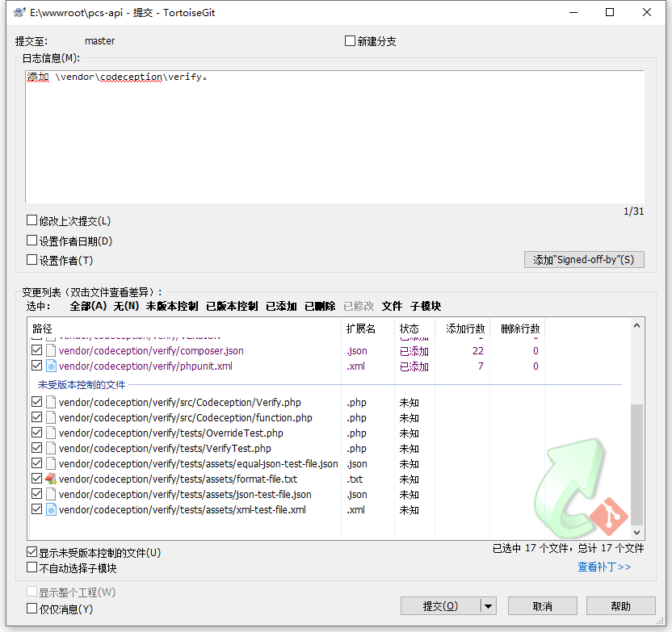Open the 查看补丁>> link
The height and width of the screenshot is (632, 672).
point(604,567)
